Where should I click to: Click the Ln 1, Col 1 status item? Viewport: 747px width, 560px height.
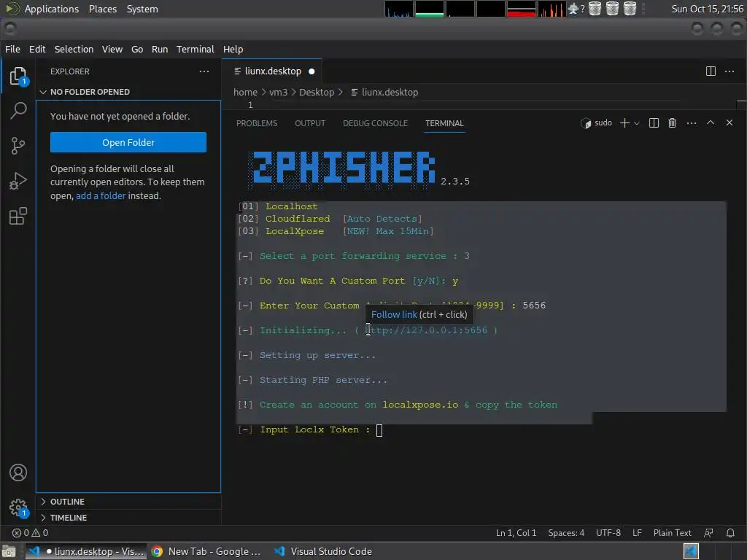(x=516, y=533)
